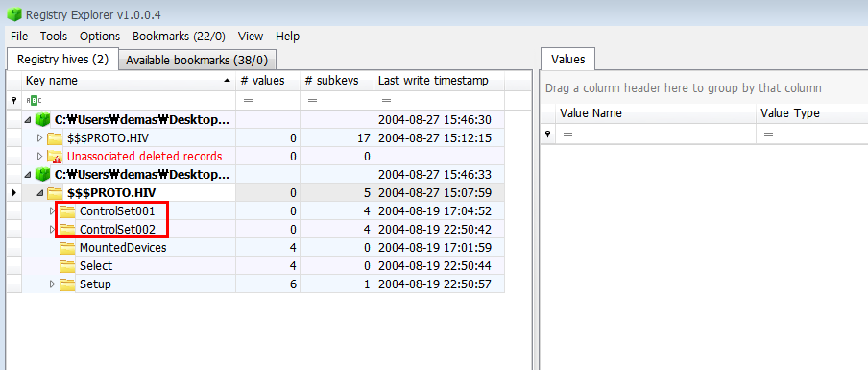Click # subkeys filter cell
Screen dimensions: 868x370
(x=337, y=100)
